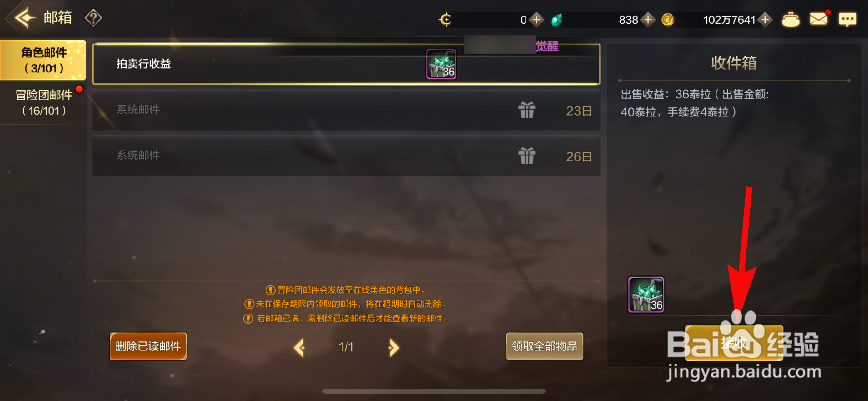Select the 拍卖行收益 mail entry

click(346, 64)
